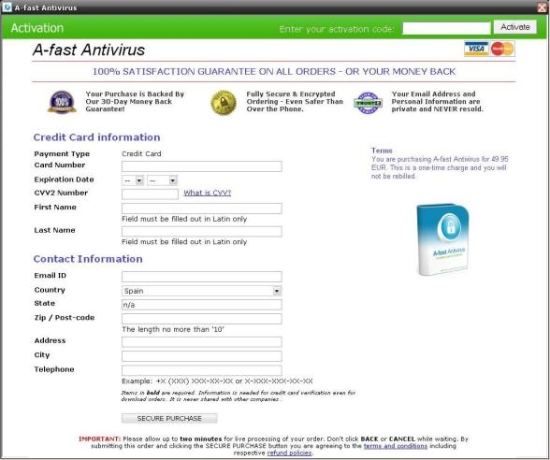
Task: Open the refund policies link
Action: click(x=289, y=453)
